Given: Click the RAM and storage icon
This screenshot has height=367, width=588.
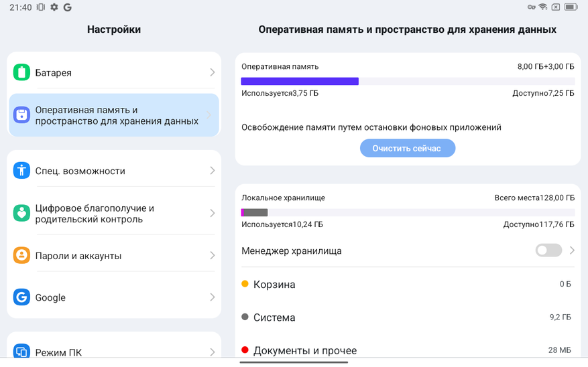Looking at the screenshot, I should pyautogui.click(x=21, y=115).
